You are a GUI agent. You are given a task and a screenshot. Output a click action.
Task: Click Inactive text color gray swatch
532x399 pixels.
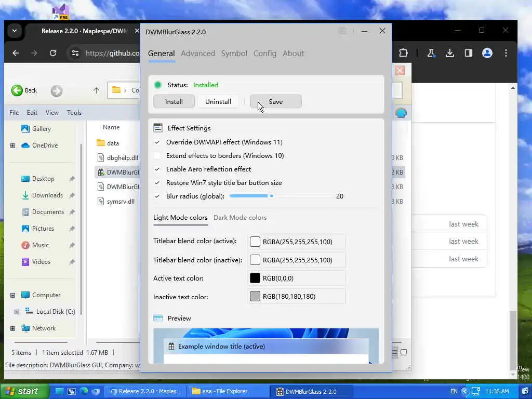(255, 297)
